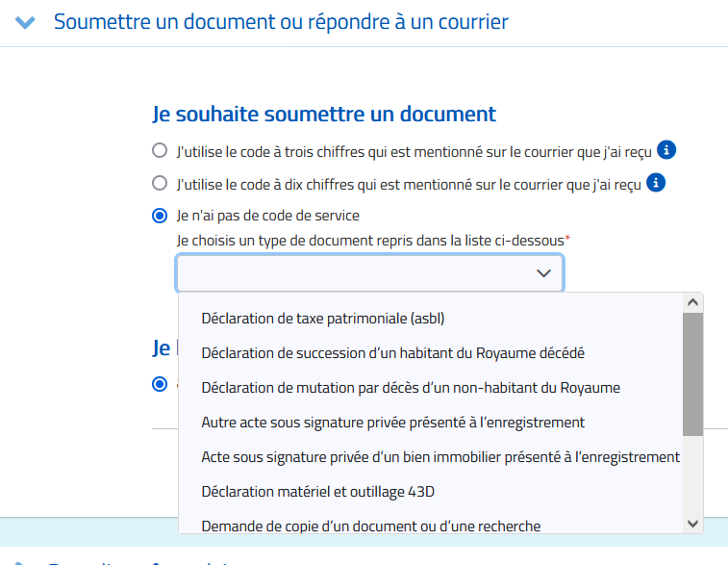The image size is (728, 565).
Task: Collapse the 'Soumettre un document' section chevron
Action: [25, 22]
